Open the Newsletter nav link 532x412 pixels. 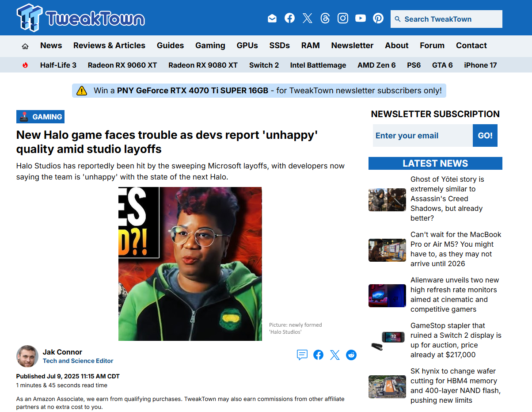pyautogui.click(x=352, y=46)
